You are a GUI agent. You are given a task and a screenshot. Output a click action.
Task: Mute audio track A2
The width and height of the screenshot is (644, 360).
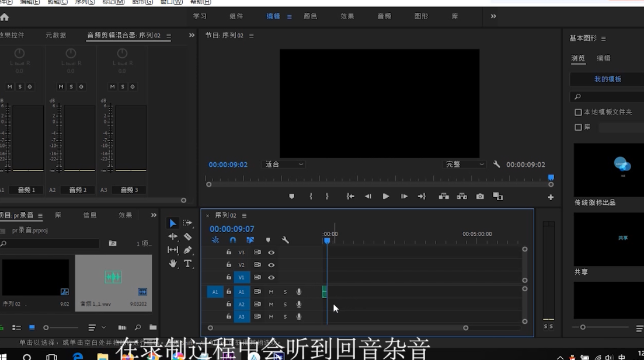270,304
